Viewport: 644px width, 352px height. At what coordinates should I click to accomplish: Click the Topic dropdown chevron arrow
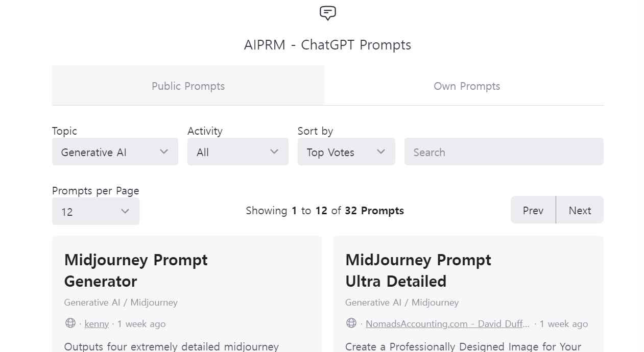tap(164, 152)
